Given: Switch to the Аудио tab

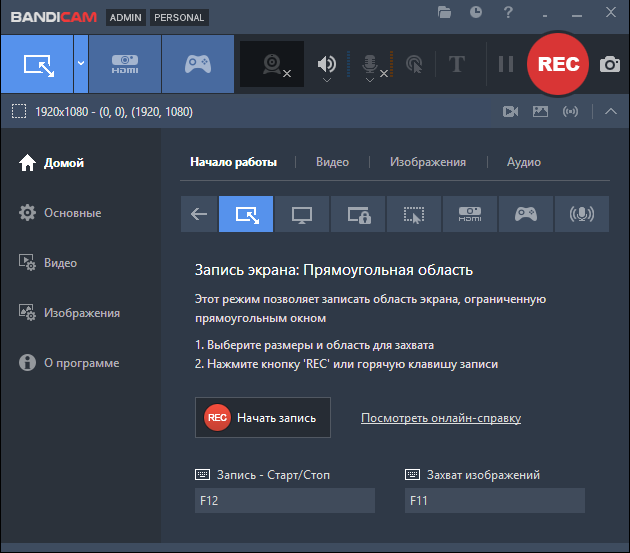Looking at the screenshot, I should pyautogui.click(x=524, y=162).
